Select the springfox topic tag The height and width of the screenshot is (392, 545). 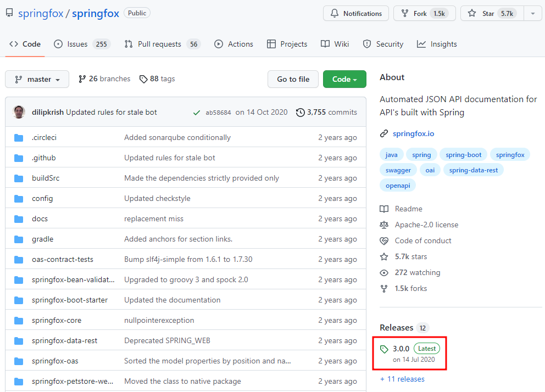(x=510, y=154)
